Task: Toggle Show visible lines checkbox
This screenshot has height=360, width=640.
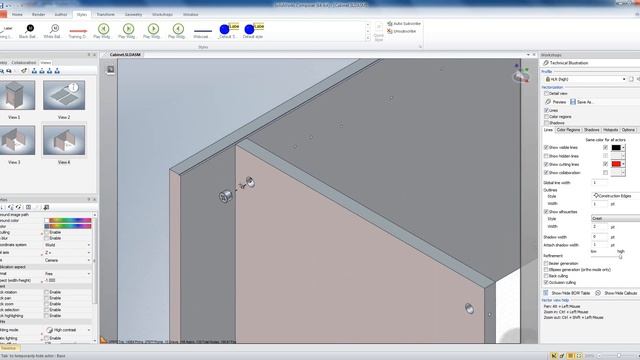Action: pos(546,147)
